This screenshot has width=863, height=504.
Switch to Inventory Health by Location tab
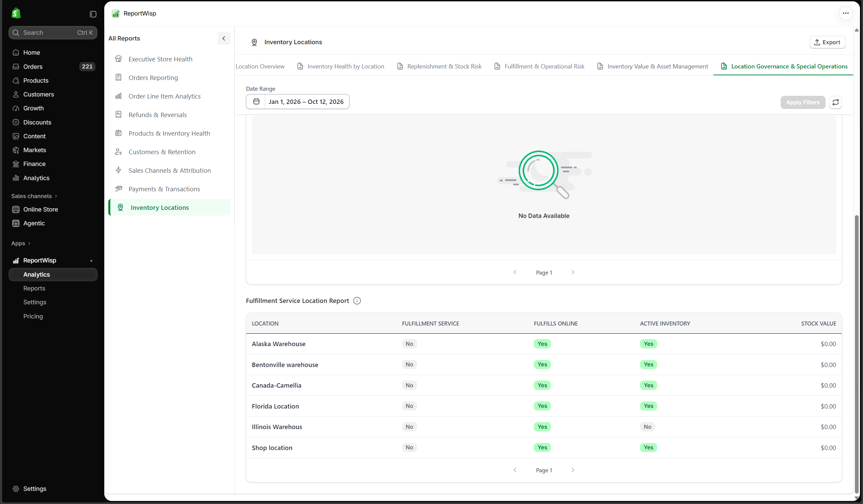340,66
